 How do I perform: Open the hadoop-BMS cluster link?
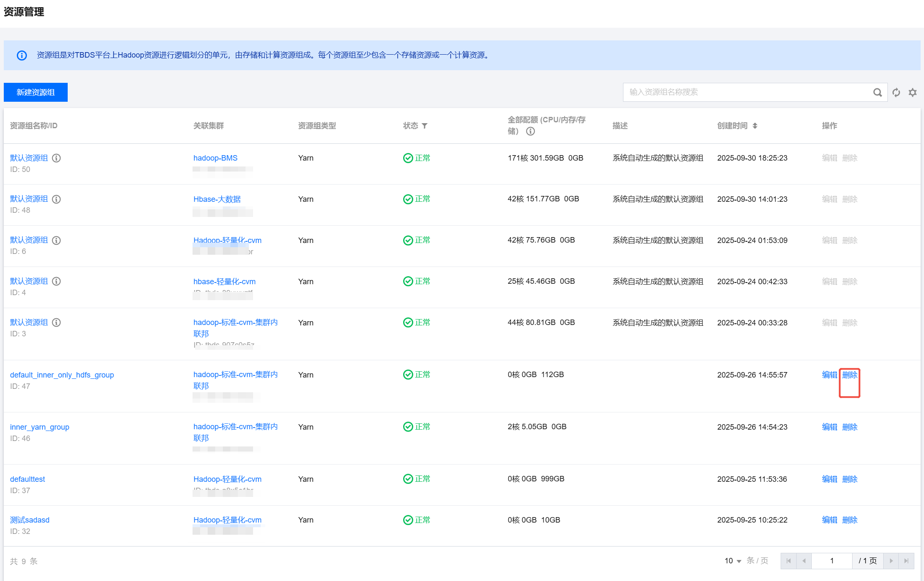point(215,158)
